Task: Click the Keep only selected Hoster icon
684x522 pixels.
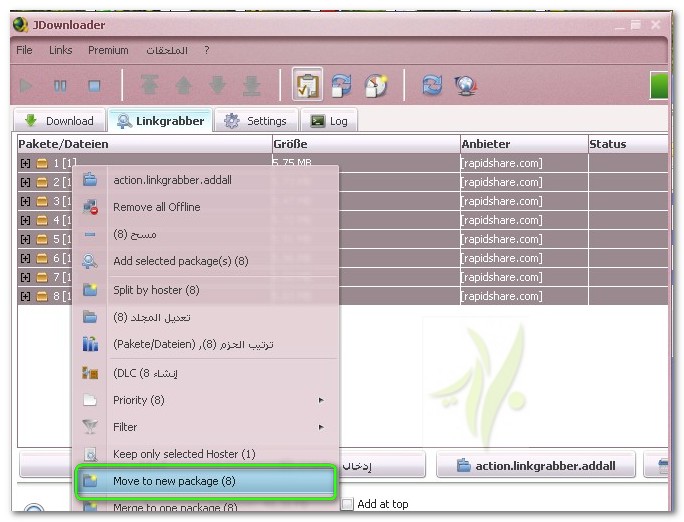Action: tap(90, 454)
